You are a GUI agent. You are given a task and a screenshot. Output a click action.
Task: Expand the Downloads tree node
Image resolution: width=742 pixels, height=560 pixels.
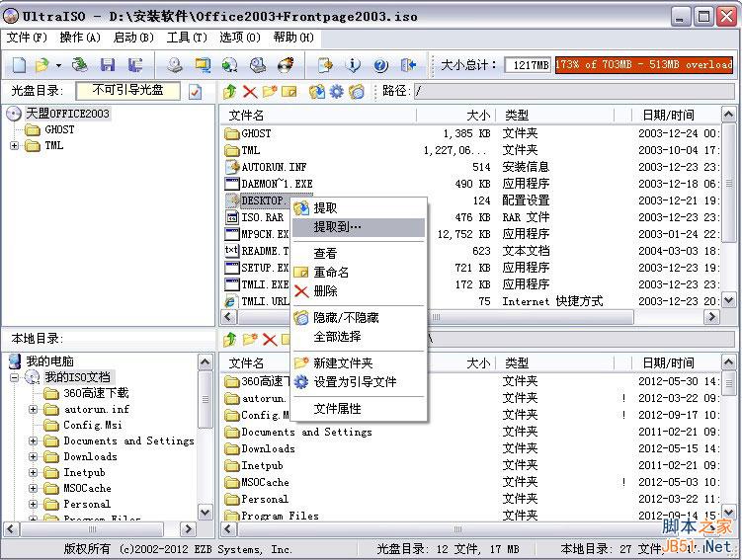tap(34, 457)
